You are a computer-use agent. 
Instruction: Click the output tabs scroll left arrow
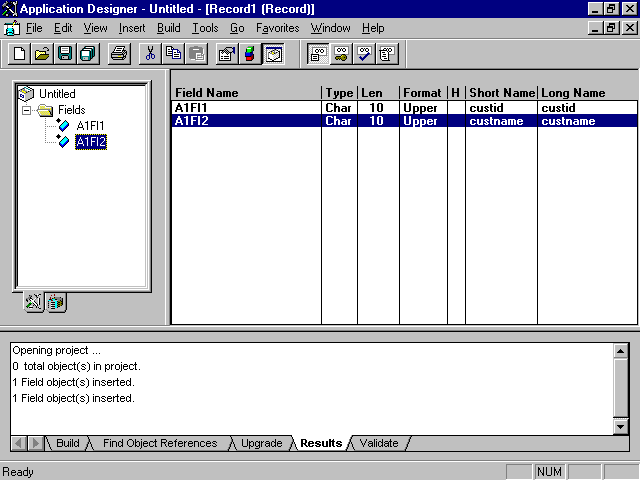click(18, 443)
